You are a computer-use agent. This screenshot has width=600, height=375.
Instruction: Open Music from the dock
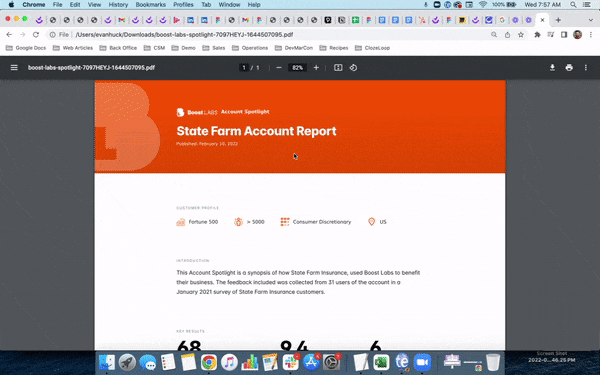coord(229,362)
